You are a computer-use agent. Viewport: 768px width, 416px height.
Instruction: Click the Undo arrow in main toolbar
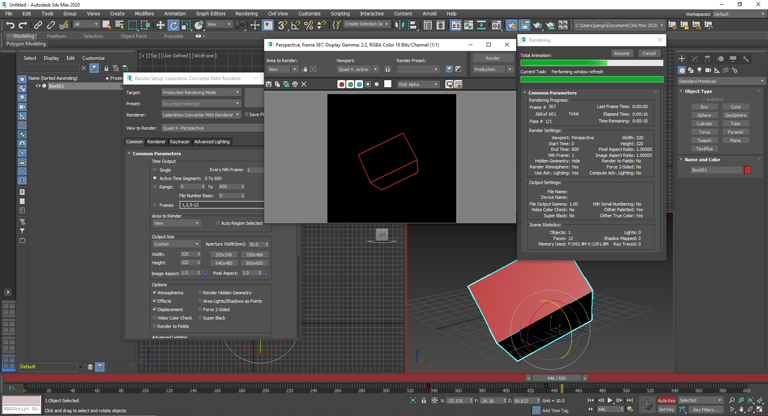tap(10, 25)
